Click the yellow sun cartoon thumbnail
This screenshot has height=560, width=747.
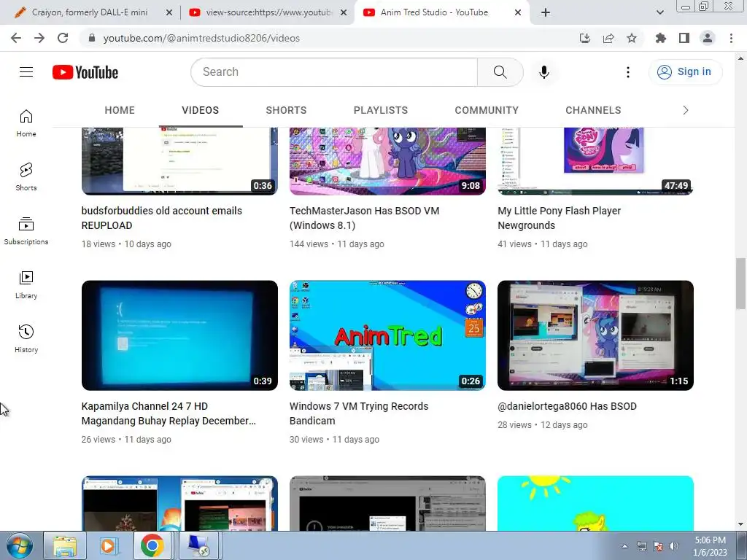point(595,503)
